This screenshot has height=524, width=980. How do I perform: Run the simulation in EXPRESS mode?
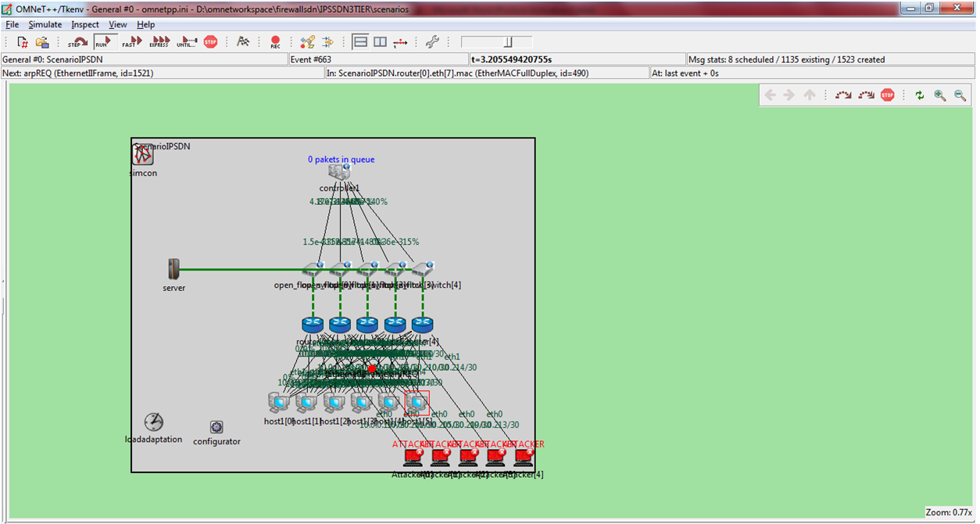point(159,42)
